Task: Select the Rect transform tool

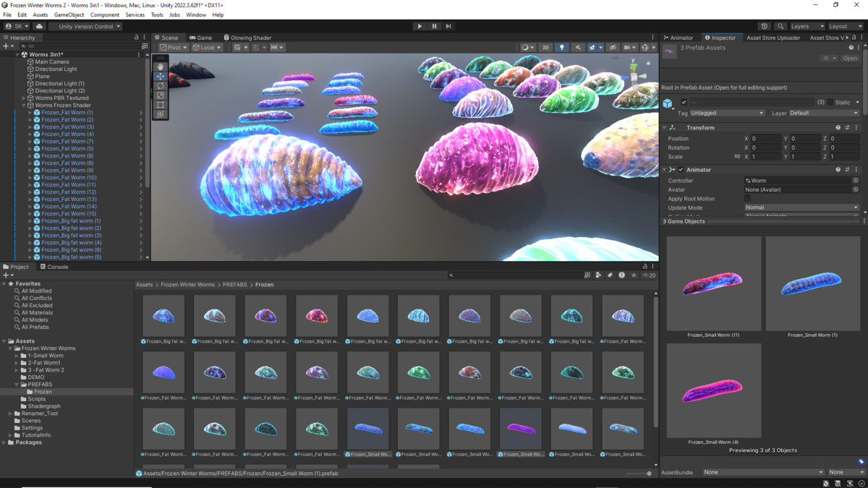Action: pyautogui.click(x=161, y=105)
